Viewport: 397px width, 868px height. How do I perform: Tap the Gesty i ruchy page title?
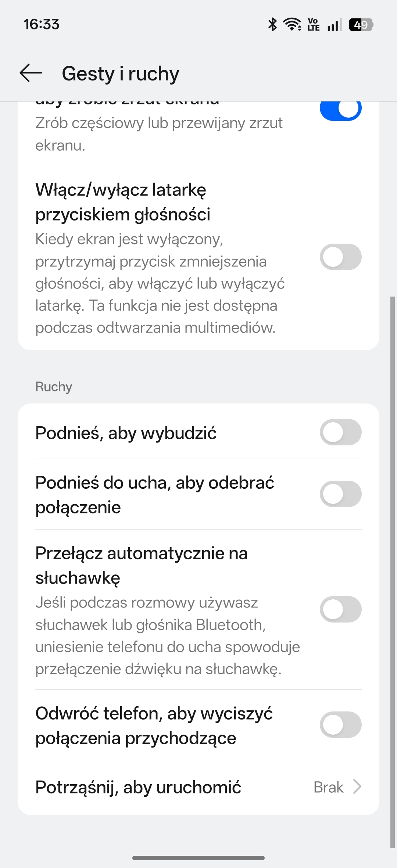click(x=121, y=73)
